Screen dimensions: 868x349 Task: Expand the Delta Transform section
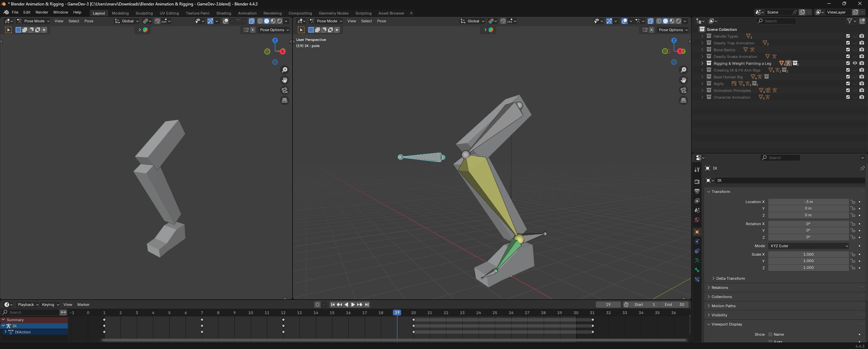[x=730, y=278]
